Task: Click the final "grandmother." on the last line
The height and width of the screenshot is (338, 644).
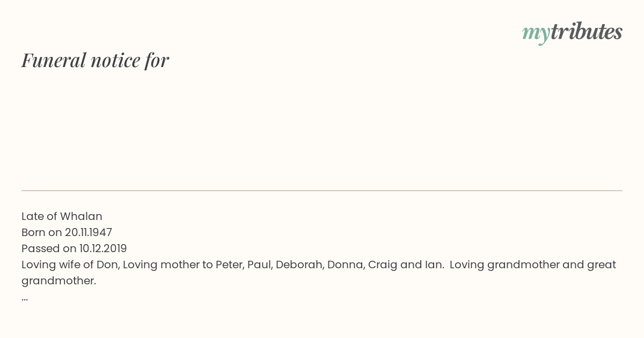Action: pos(59,281)
